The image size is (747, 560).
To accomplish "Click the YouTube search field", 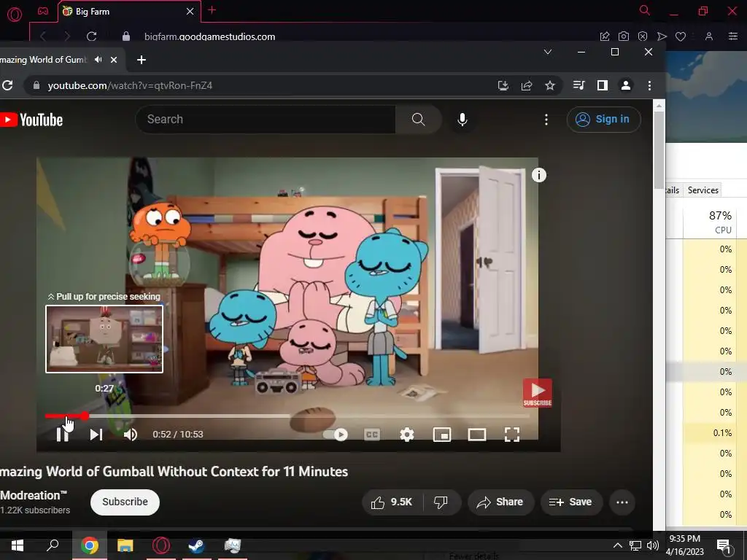I will (x=266, y=119).
